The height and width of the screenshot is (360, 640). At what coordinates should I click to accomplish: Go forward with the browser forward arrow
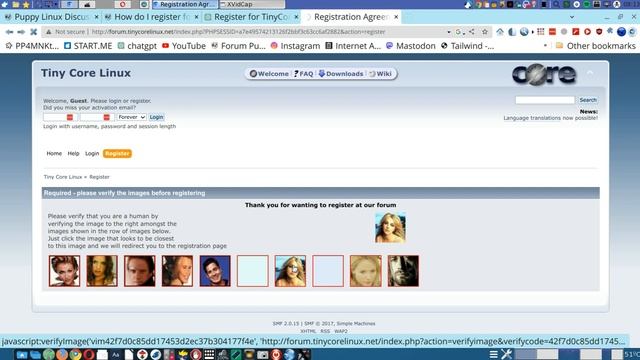(x=21, y=32)
